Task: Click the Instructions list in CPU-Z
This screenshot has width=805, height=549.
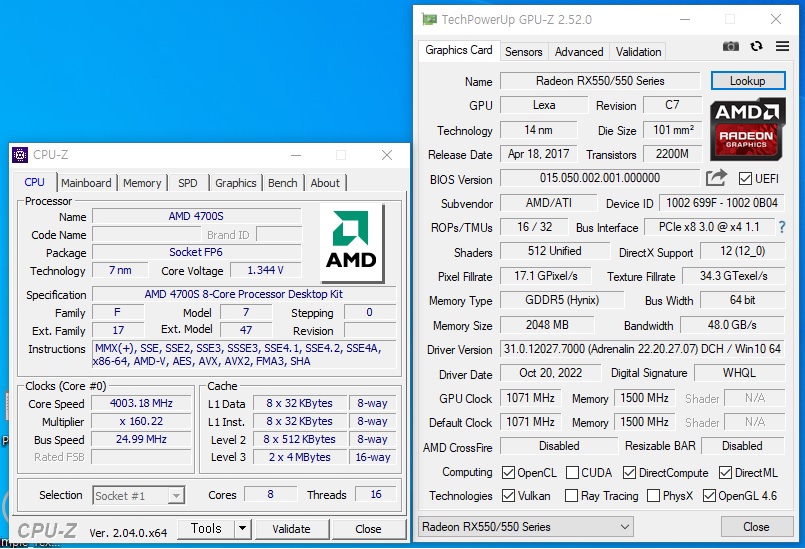Action: pos(244,354)
